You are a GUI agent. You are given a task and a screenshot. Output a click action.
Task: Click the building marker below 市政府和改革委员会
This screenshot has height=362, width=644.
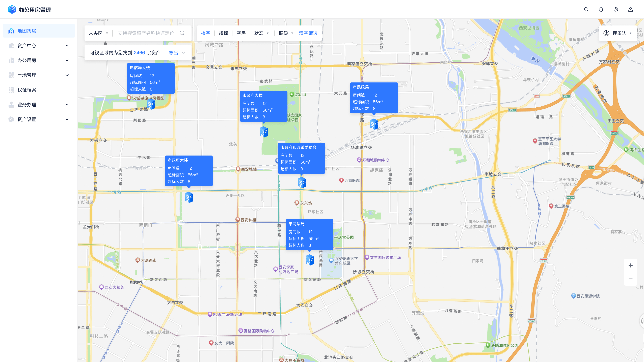(x=302, y=183)
